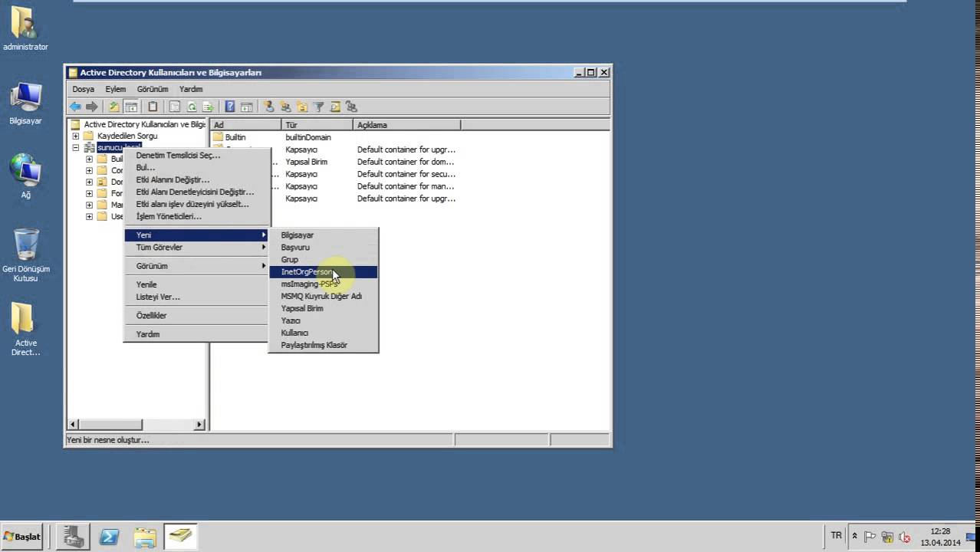This screenshot has height=552, width=980.
Task: Open Dosya menu
Action: 83,89
